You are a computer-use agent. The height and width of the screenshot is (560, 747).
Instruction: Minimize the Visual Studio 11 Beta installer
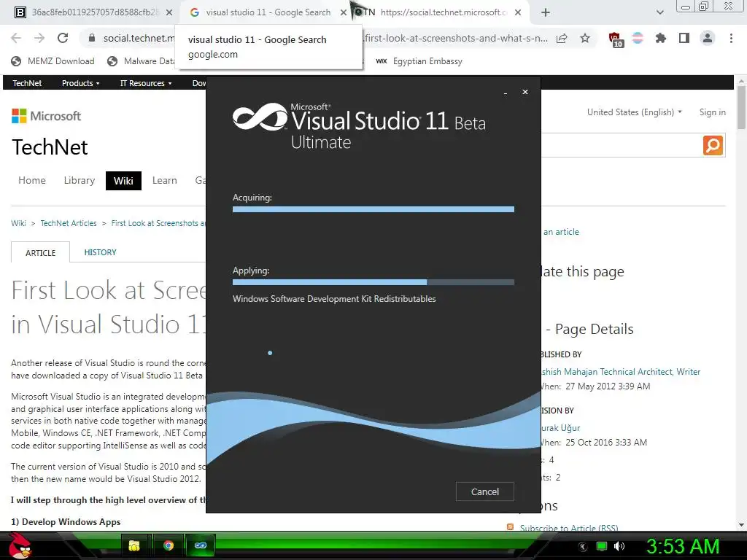click(x=505, y=93)
